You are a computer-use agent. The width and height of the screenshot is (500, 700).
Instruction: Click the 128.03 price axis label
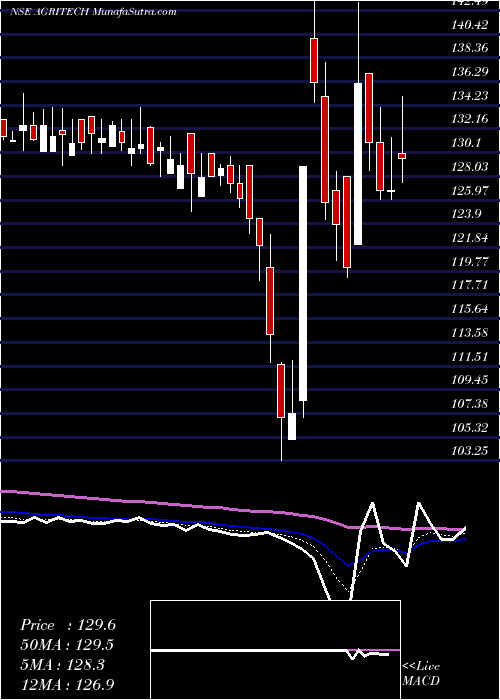(x=470, y=167)
